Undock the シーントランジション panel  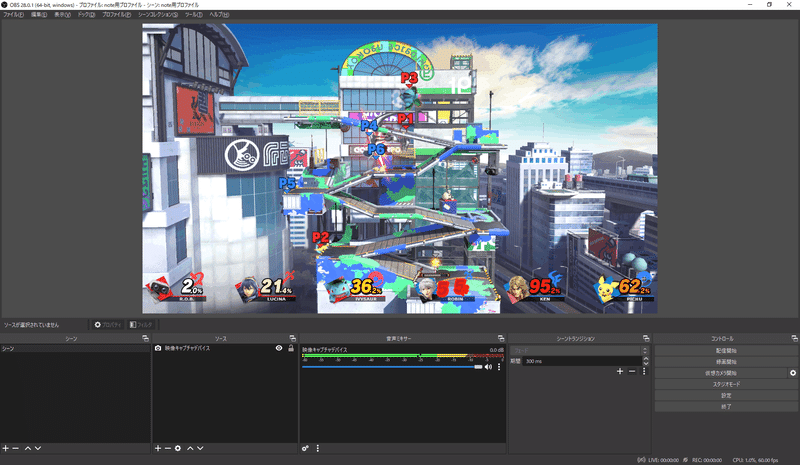tap(646, 338)
